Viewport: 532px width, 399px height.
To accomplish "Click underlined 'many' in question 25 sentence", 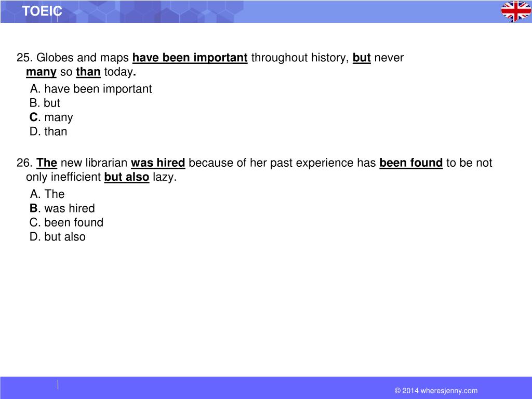I will (41, 72).
